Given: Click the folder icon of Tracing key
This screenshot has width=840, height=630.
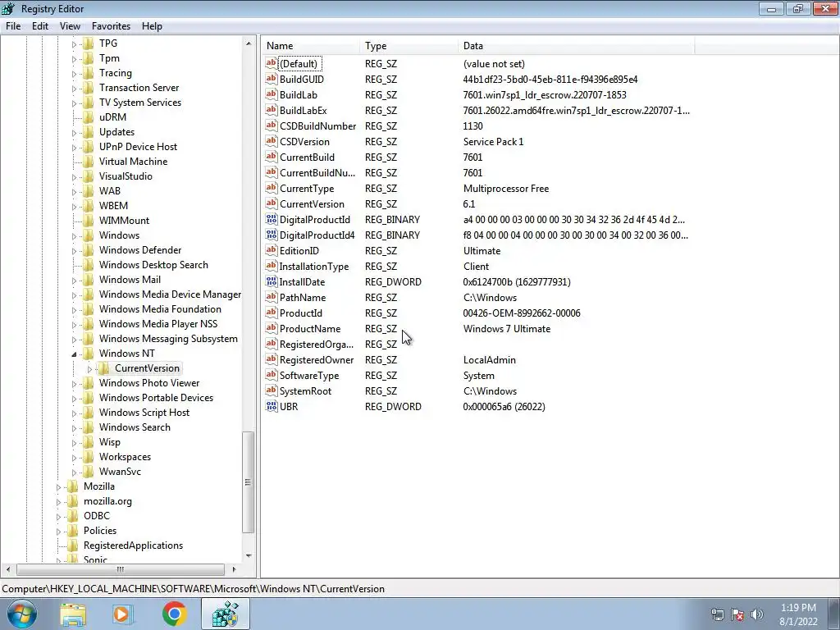Looking at the screenshot, I should coord(89,73).
